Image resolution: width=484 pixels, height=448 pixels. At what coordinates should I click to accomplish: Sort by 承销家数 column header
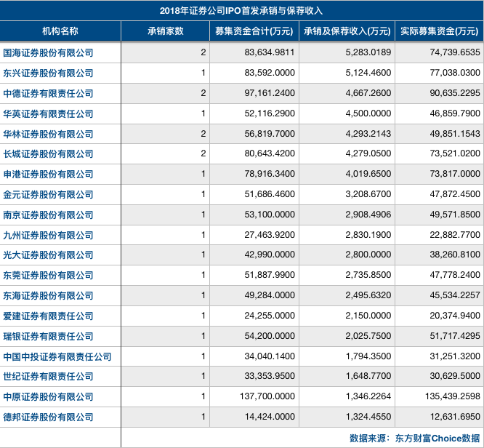coord(166,31)
